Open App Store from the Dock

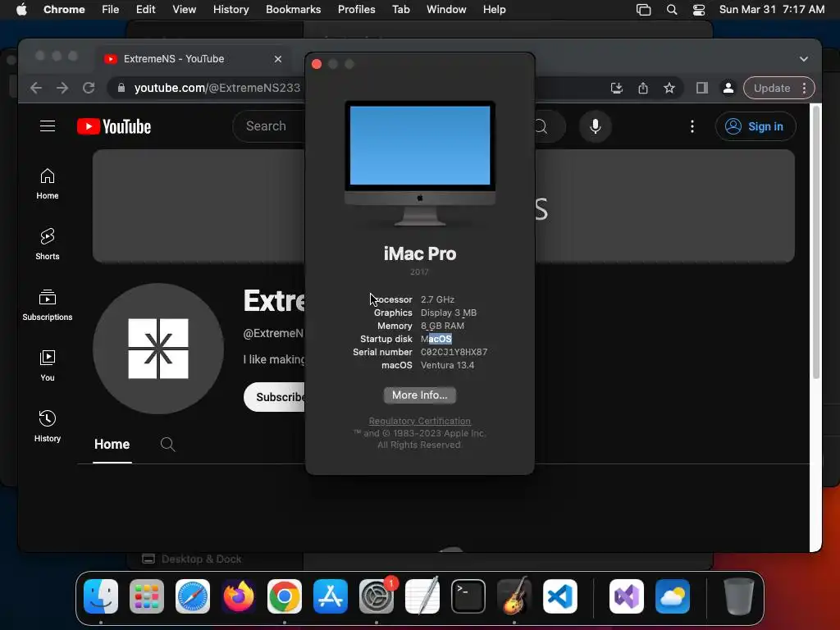tap(331, 596)
